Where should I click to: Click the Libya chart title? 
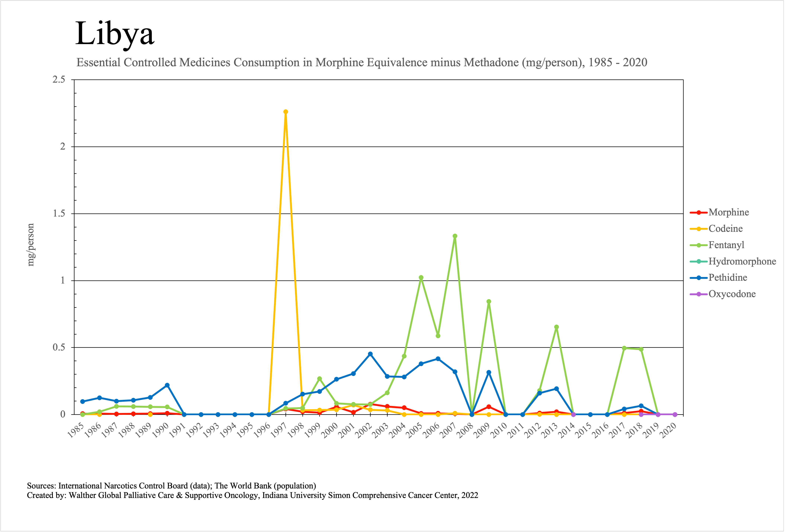tap(115, 34)
